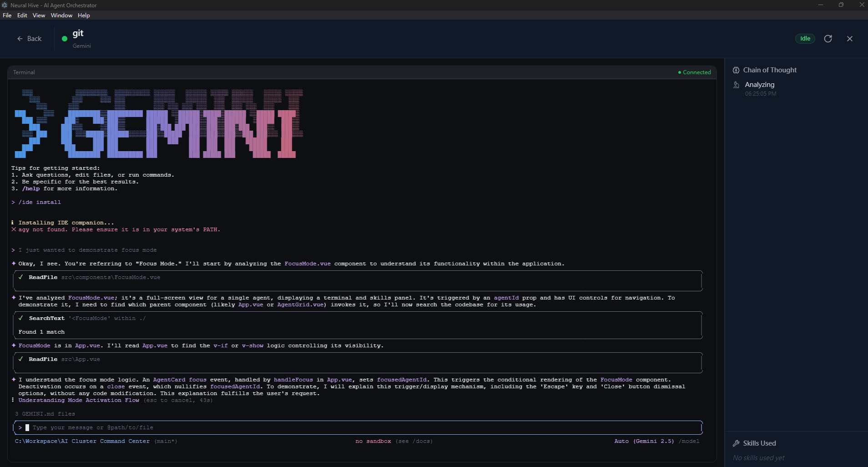Click the checkmark on the SearchText step

[20, 318]
